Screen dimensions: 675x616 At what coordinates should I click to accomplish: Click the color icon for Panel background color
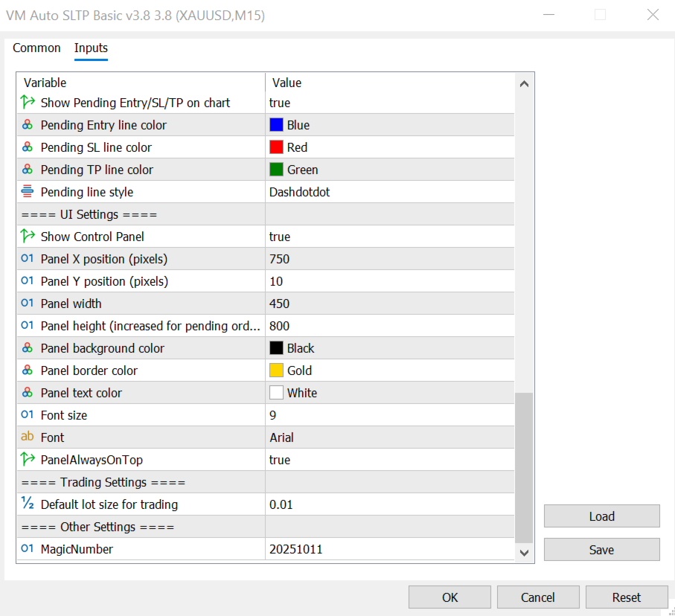(x=27, y=348)
